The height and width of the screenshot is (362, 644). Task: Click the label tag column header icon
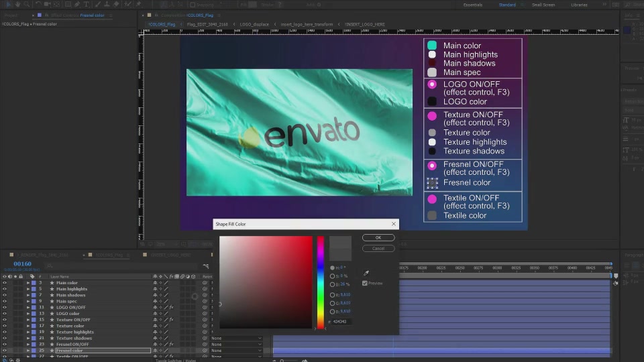(32, 277)
